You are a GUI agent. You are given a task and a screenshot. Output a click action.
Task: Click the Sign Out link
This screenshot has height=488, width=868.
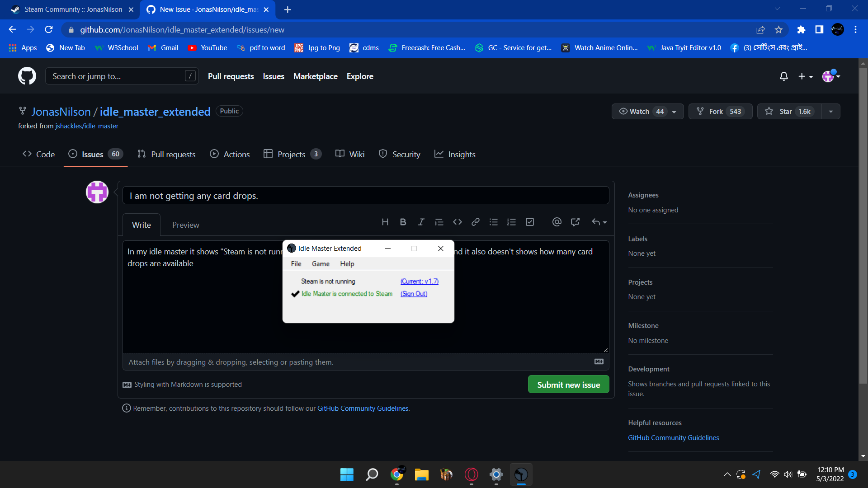click(414, 294)
